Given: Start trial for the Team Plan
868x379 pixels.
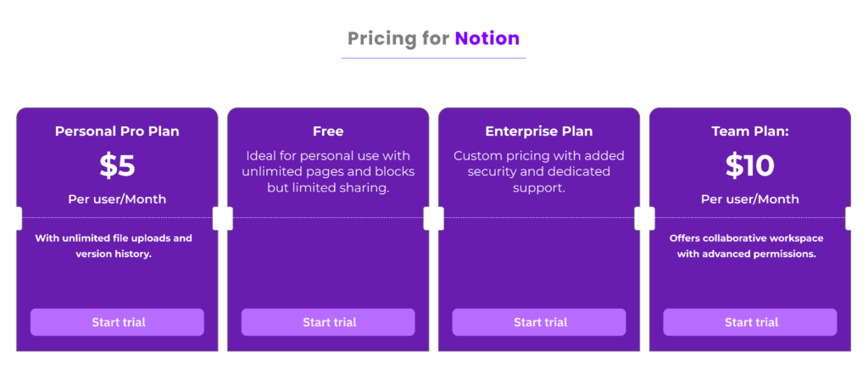Looking at the screenshot, I should (x=750, y=322).
